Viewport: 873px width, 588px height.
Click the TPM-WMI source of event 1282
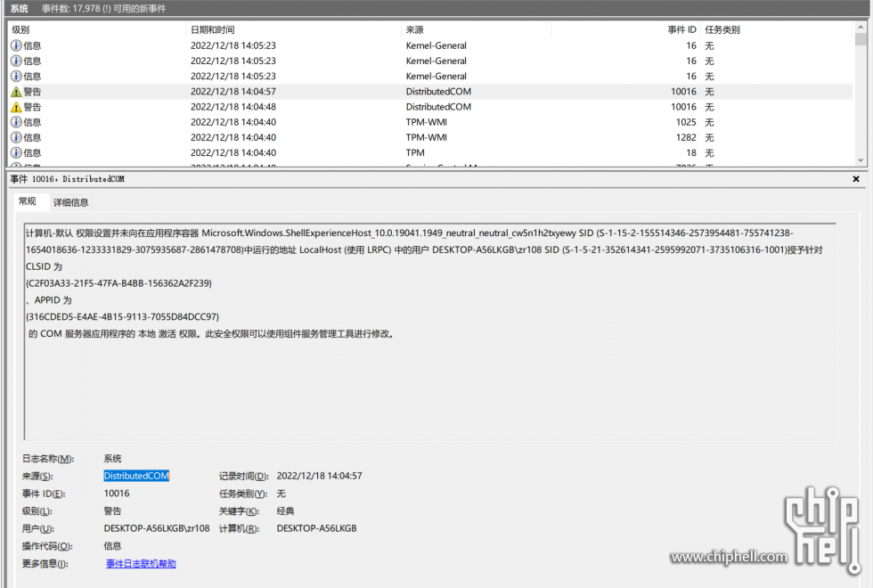pyautogui.click(x=427, y=137)
